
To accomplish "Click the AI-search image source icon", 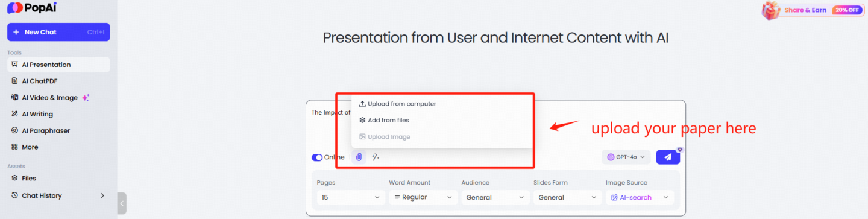I will [614, 197].
